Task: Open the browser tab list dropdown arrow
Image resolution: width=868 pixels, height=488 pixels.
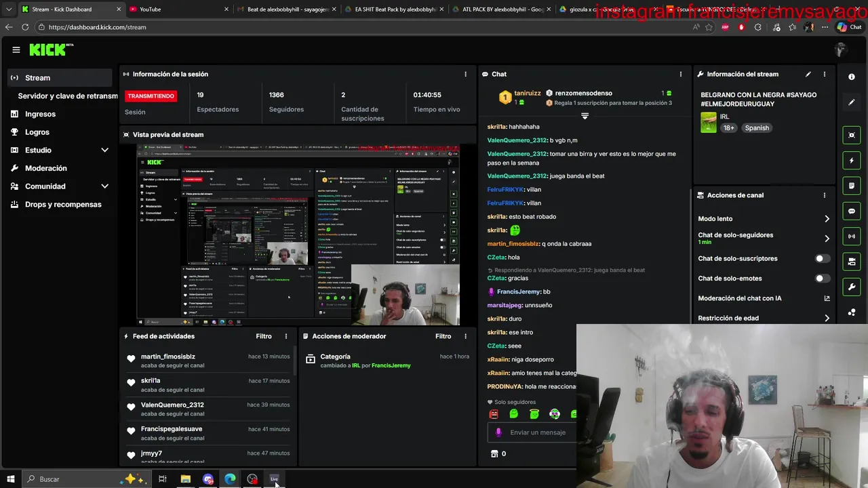Action: tap(8, 9)
